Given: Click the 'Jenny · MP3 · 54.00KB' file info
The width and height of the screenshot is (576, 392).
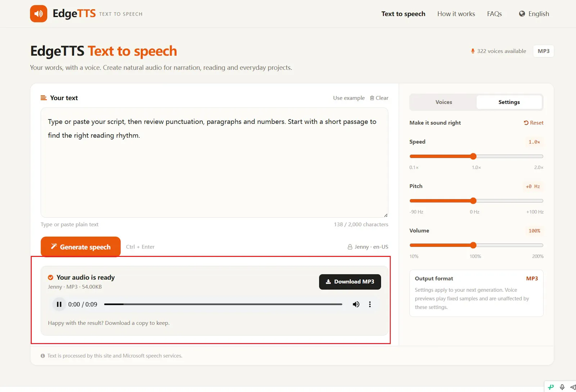Looking at the screenshot, I should [x=75, y=287].
